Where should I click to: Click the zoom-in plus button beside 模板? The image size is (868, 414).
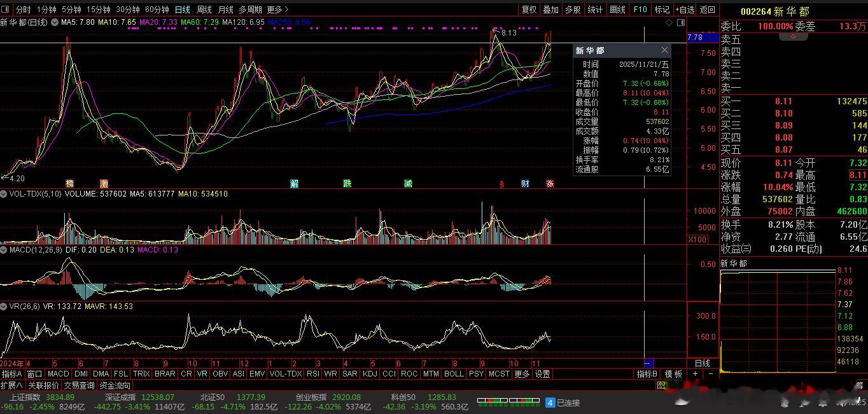695,374
